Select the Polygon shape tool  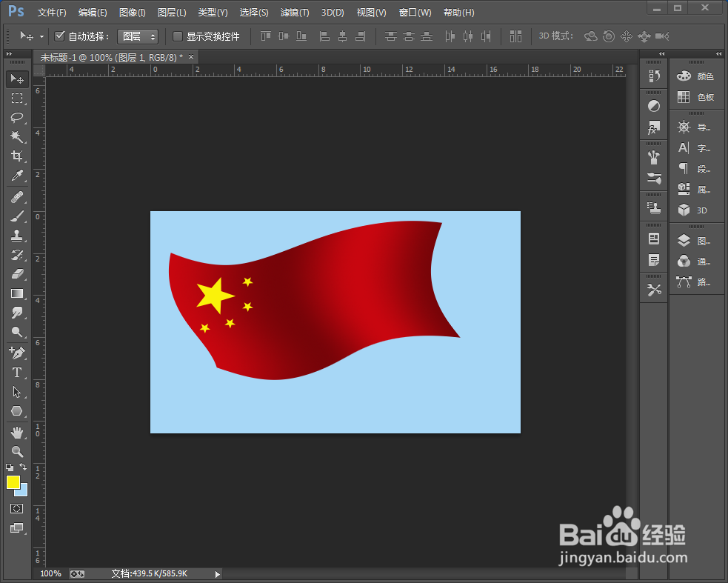tap(17, 411)
